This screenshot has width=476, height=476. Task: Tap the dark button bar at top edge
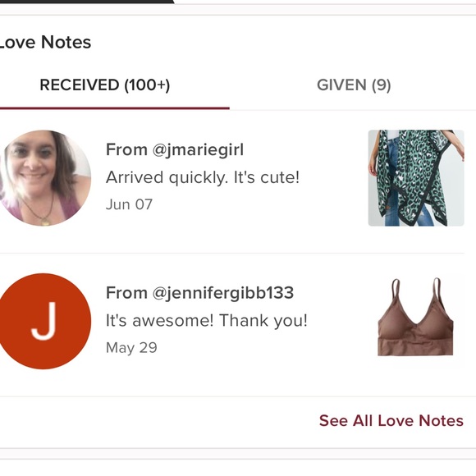[87, 2]
